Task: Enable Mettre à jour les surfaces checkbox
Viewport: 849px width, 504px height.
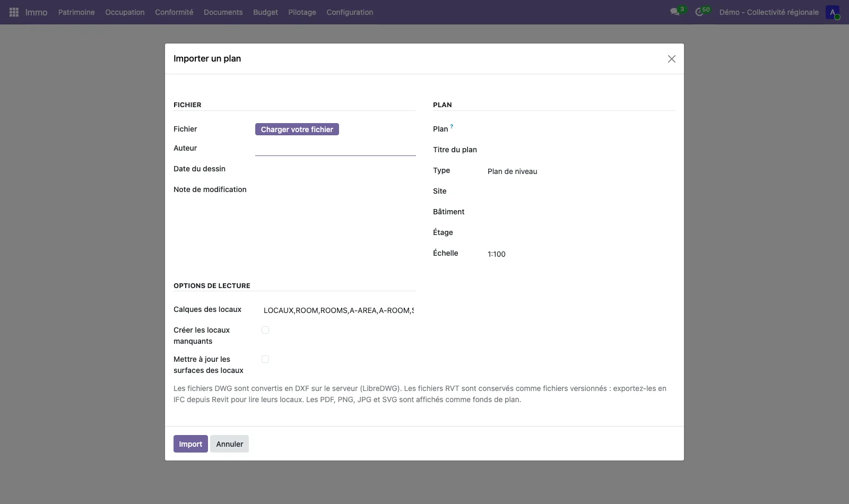Action: pyautogui.click(x=265, y=359)
